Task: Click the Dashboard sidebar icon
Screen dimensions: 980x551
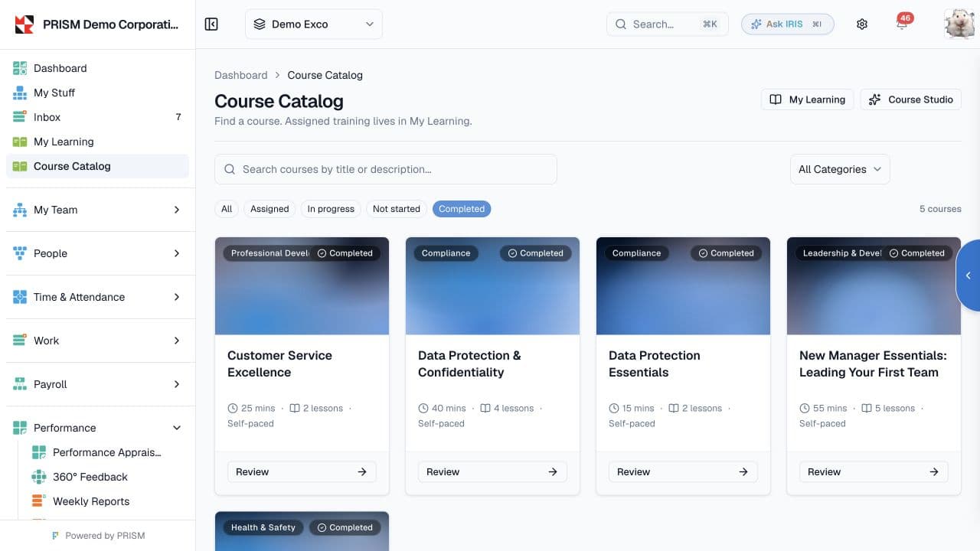Action: coord(20,68)
